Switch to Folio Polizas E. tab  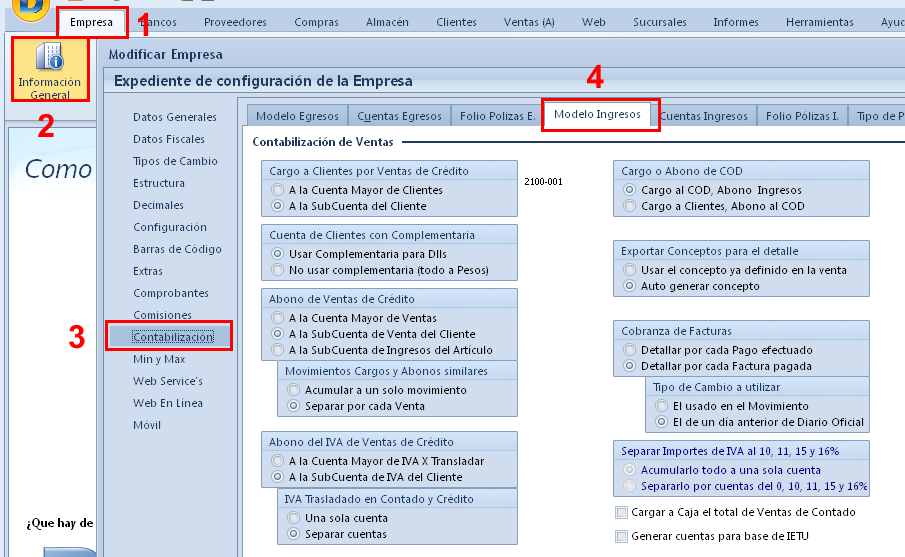[498, 115]
